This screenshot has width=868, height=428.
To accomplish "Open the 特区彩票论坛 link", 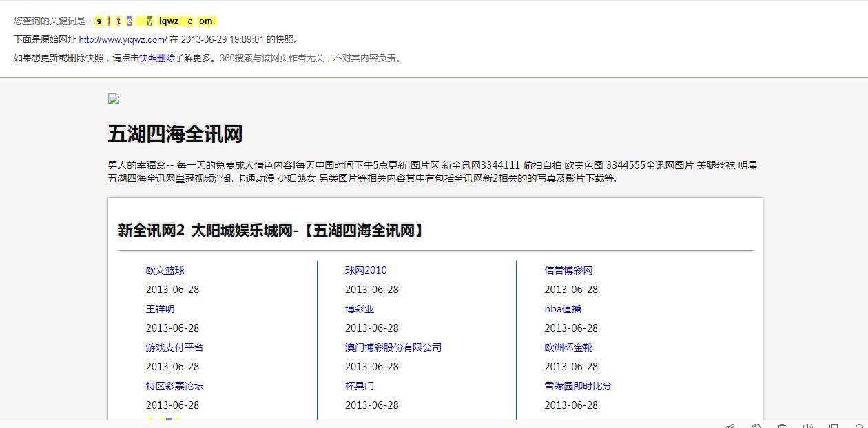I will [x=174, y=386].
